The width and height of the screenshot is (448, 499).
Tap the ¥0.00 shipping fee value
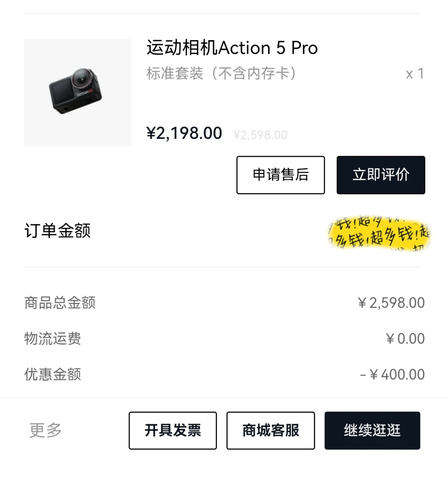point(405,339)
